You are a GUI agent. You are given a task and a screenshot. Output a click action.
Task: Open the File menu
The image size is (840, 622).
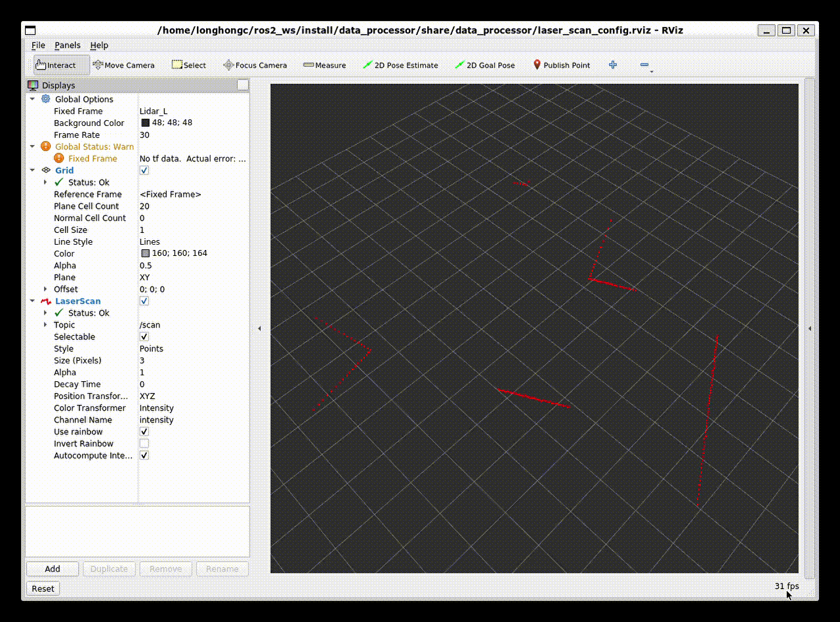38,45
